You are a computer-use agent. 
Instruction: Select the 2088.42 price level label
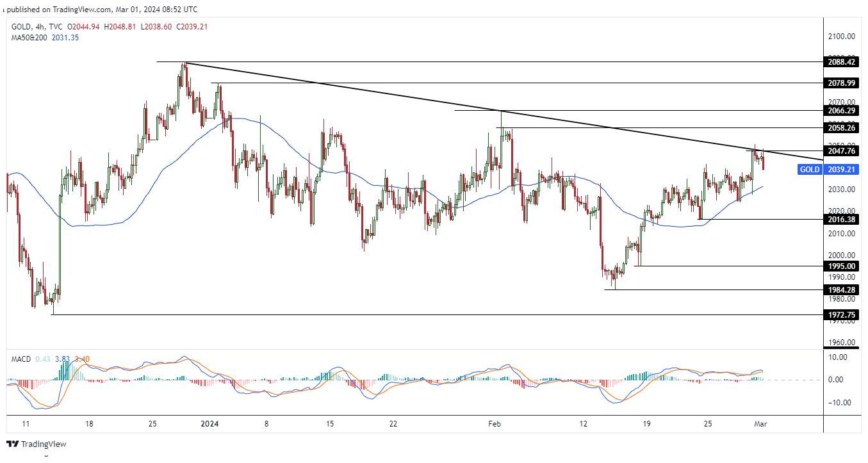(x=842, y=61)
